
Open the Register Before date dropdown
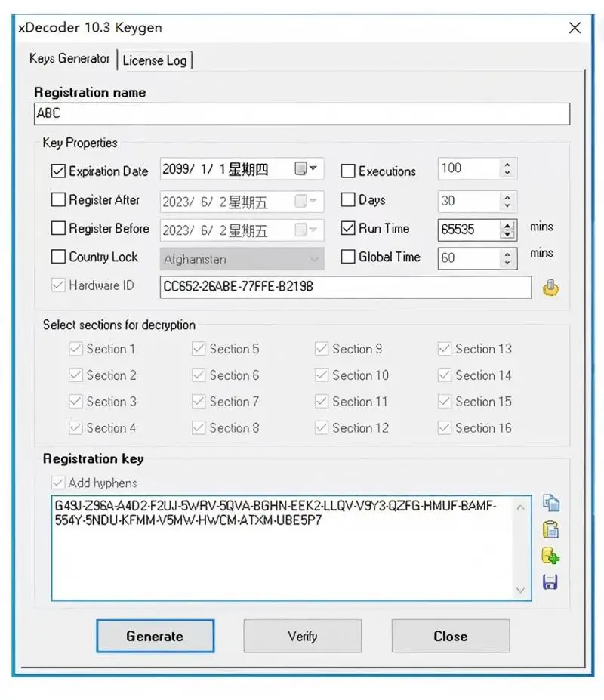pos(307,230)
